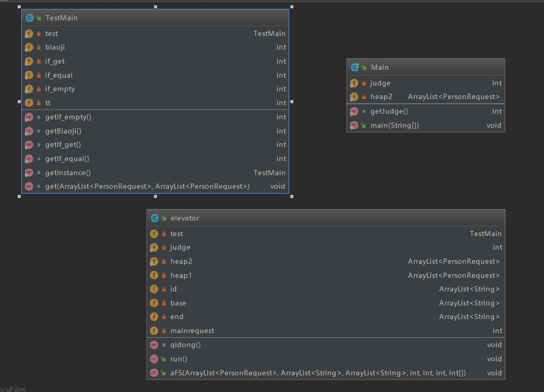The height and width of the screenshot is (392, 544).
Task: Select the getJudge() method name
Action: 389,112
